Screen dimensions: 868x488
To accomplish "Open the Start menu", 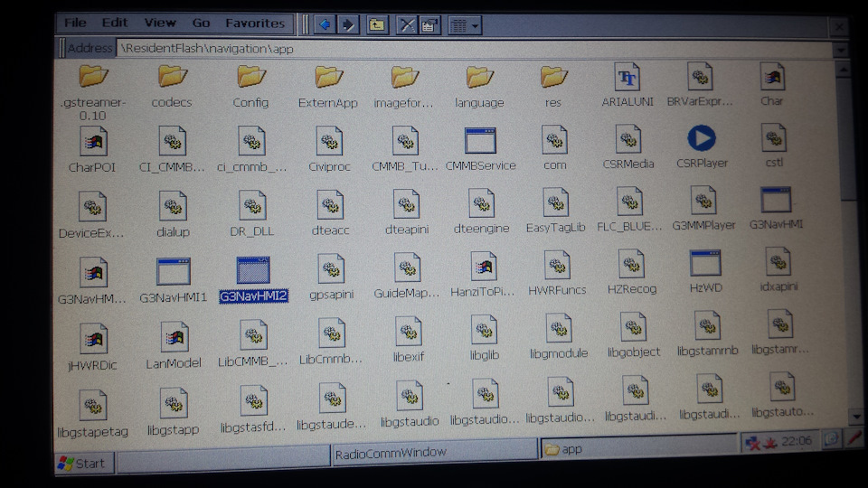I will pyautogui.click(x=84, y=463).
